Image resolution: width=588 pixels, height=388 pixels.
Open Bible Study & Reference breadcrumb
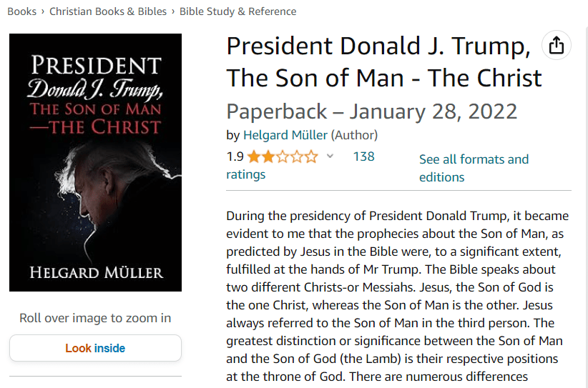pyautogui.click(x=237, y=11)
